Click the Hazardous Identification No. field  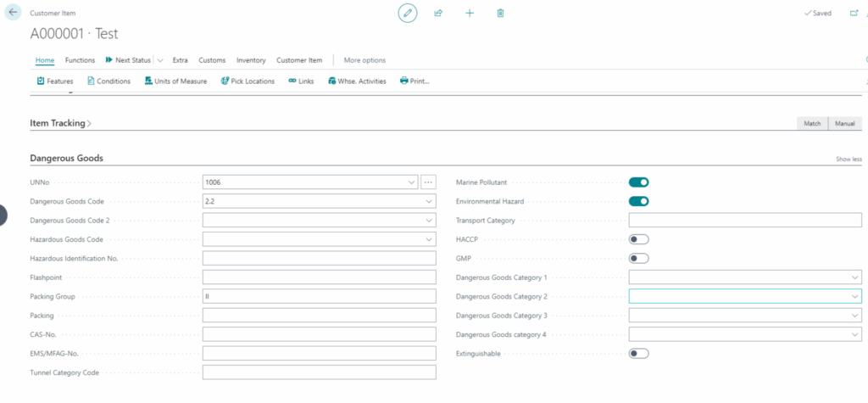[320, 258]
